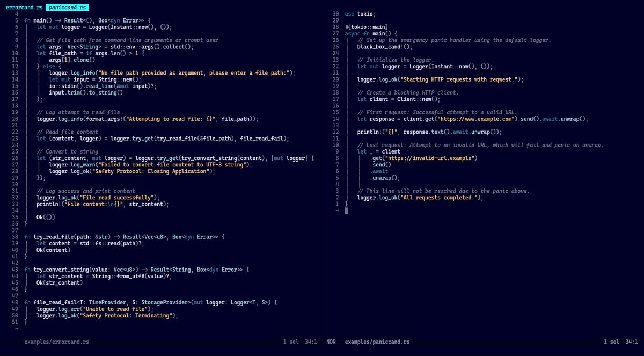
Task: Click 'Safety Protocol: Terminating' log line
Action: pos(107,315)
